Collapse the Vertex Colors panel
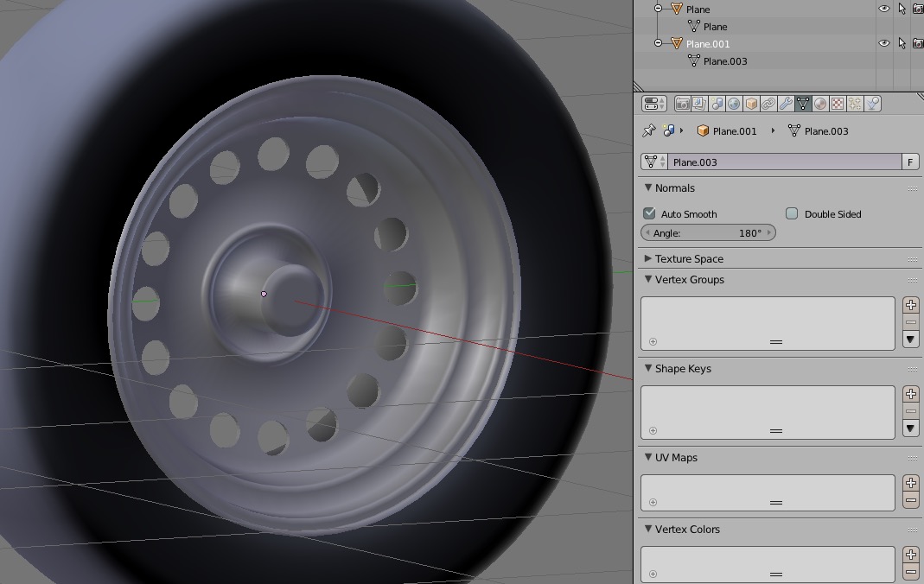Image resolution: width=924 pixels, height=584 pixels. pyautogui.click(x=648, y=529)
